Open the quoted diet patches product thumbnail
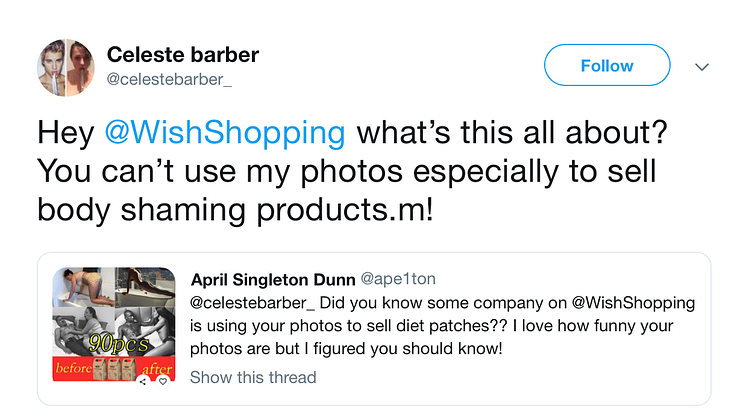The height and width of the screenshot is (419, 746). pyautogui.click(x=114, y=324)
